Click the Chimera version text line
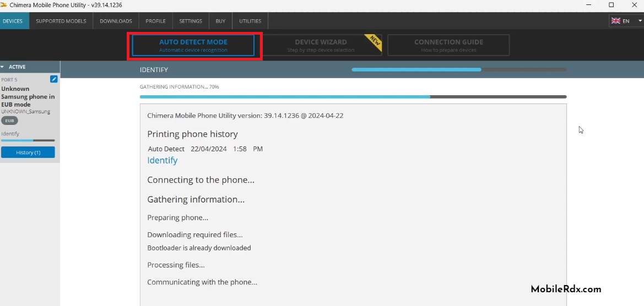Screen dimensions: 644x306 [245, 116]
